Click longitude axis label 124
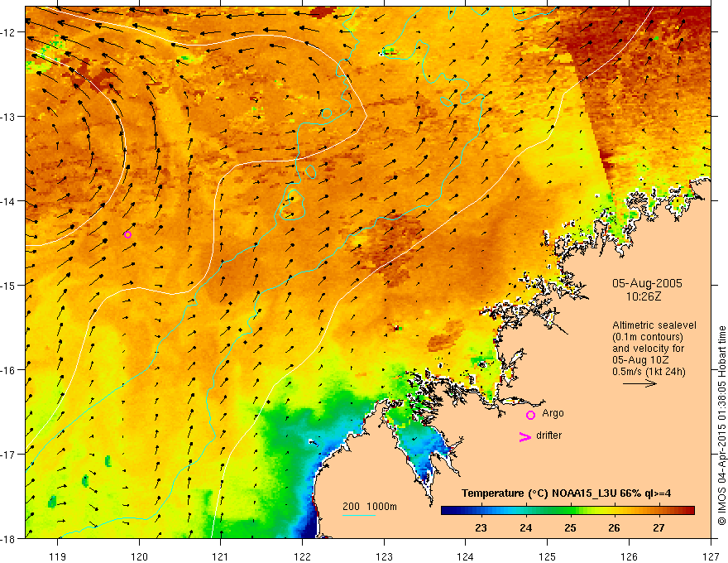This screenshot has width=728, height=563. click(x=465, y=557)
